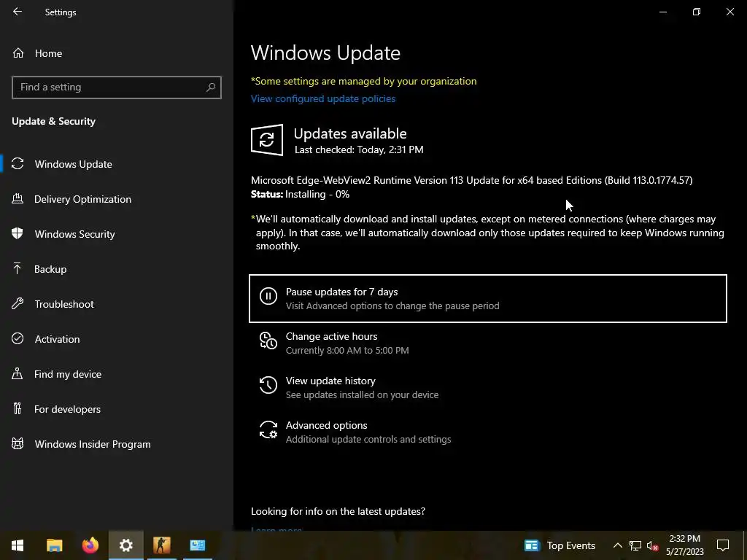
Task: Launch Firefox from the taskbar
Action: click(90, 545)
